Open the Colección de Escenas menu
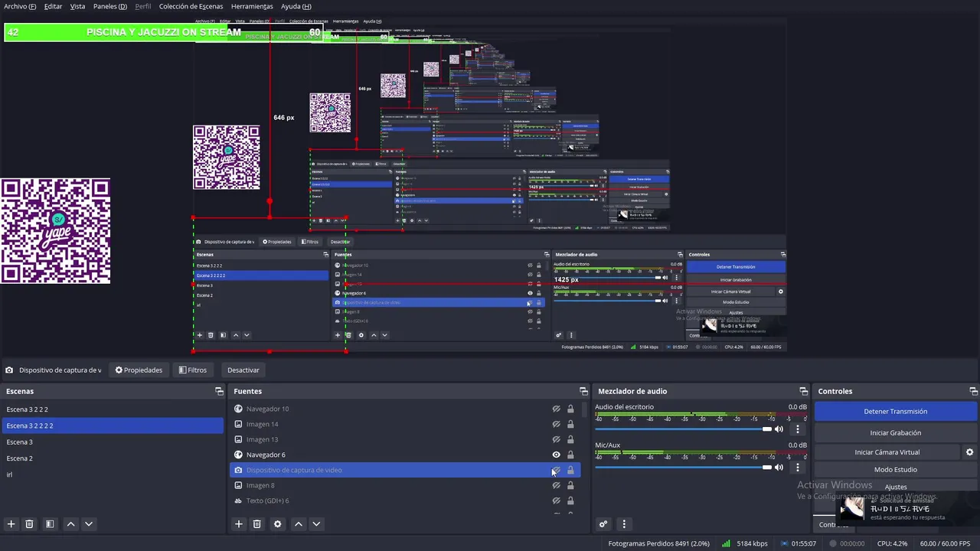980x551 pixels. pyautogui.click(x=191, y=6)
